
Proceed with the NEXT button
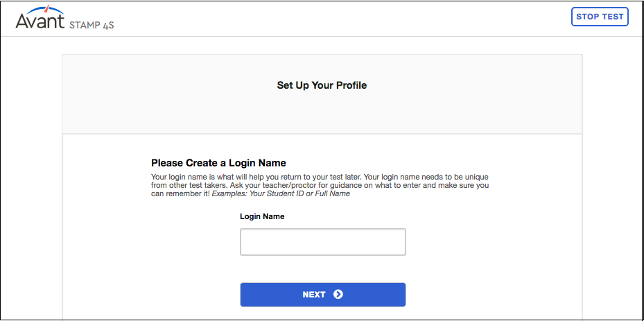click(323, 294)
